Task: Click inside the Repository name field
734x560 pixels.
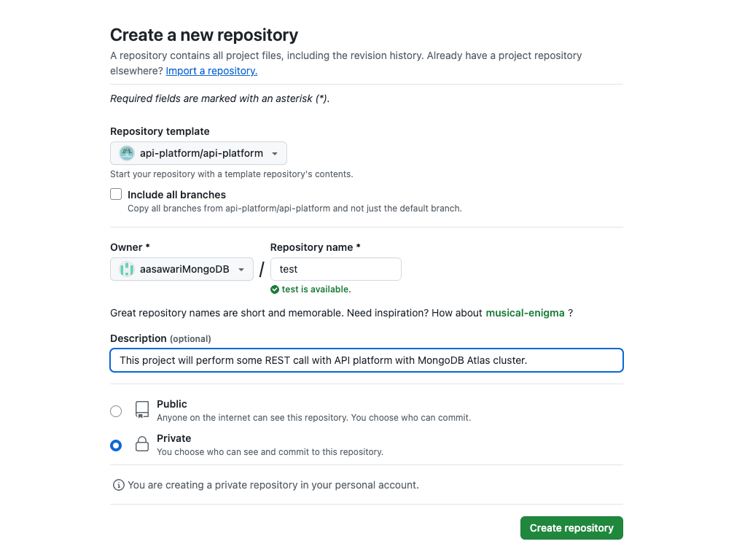Action: point(335,269)
